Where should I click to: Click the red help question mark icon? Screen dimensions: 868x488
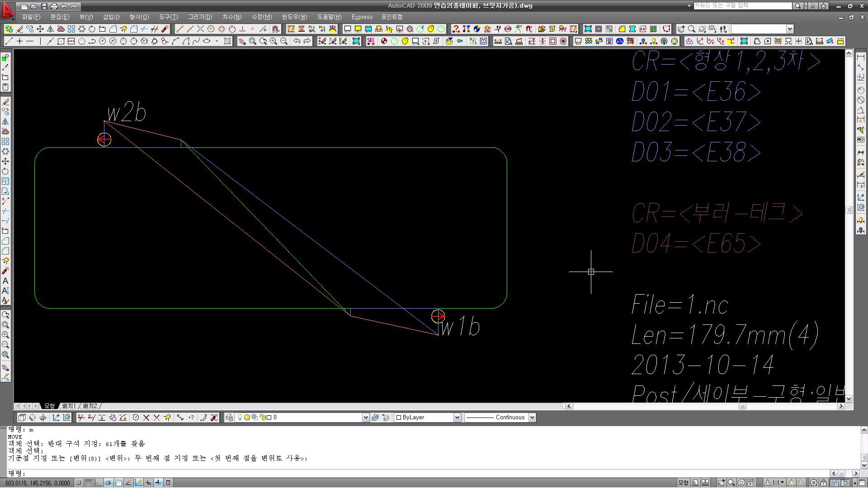456,29
